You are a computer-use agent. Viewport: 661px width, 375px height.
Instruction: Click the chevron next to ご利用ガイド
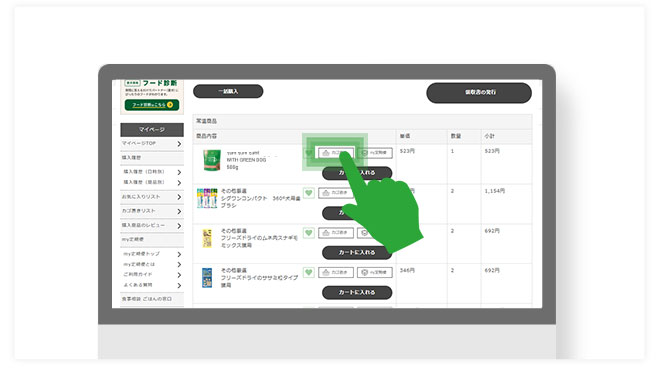pyautogui.click(x=179, y=275)
